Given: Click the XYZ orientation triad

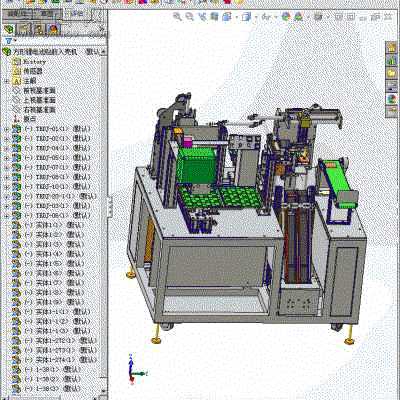Looking at the screenshot, I should pos(136,370).
